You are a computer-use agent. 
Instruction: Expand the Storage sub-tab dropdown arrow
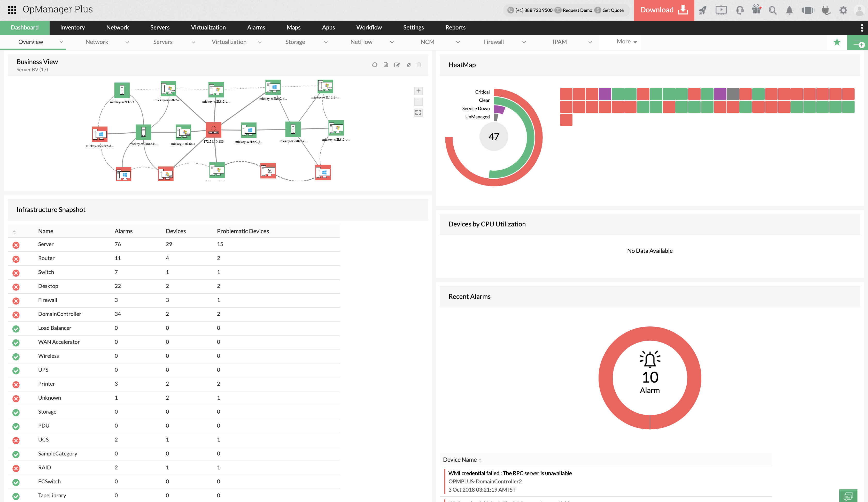[326, 42]
